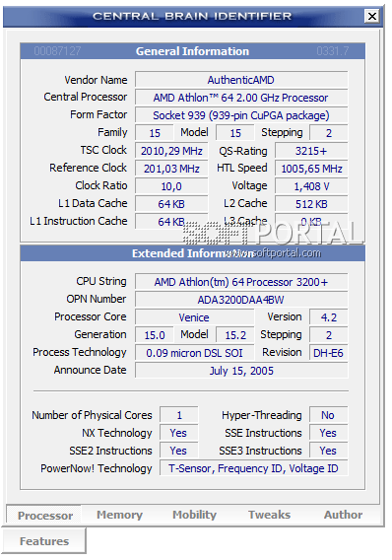Select the QS-Rating 3215+ field
392x560 pixels.
[x=311, y=151]
